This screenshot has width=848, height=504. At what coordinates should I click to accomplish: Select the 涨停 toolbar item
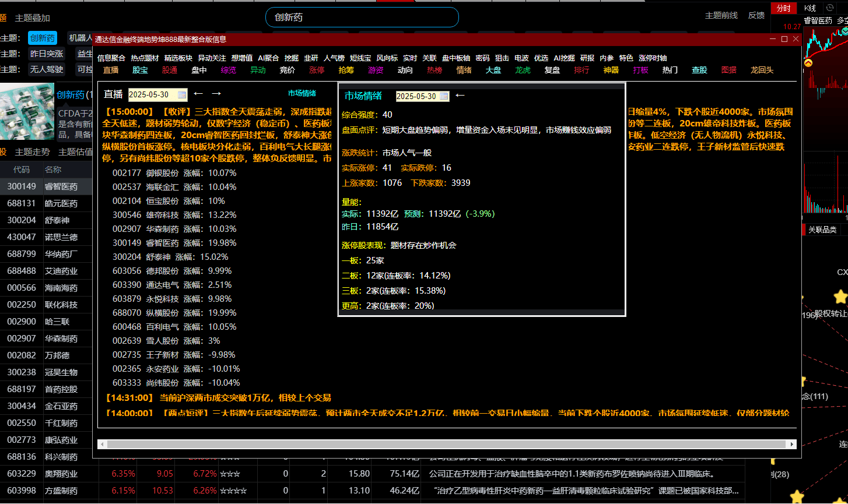317,70
